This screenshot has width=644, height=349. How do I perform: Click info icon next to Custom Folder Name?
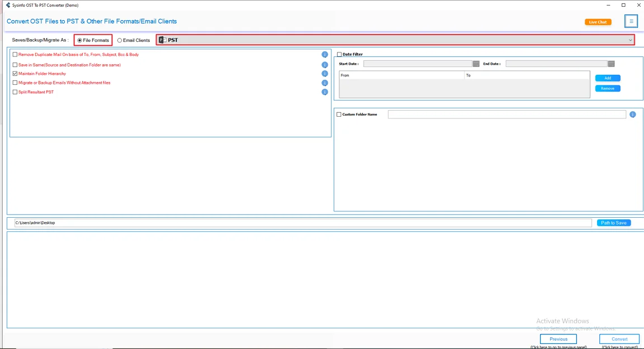coord(632,114)
